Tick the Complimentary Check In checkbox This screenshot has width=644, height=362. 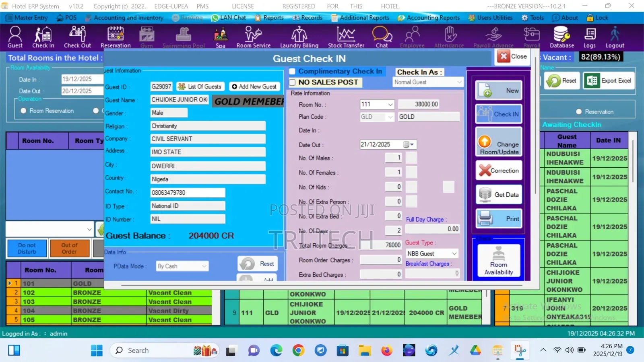tap(293, 71)
